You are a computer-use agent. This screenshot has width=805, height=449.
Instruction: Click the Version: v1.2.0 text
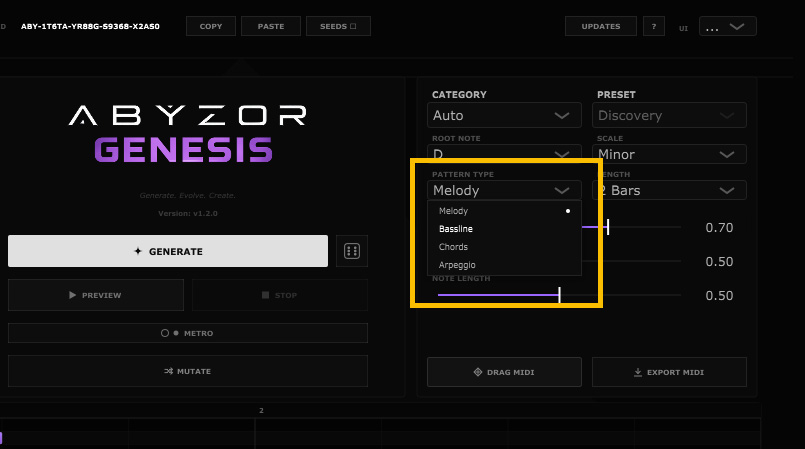188,213
